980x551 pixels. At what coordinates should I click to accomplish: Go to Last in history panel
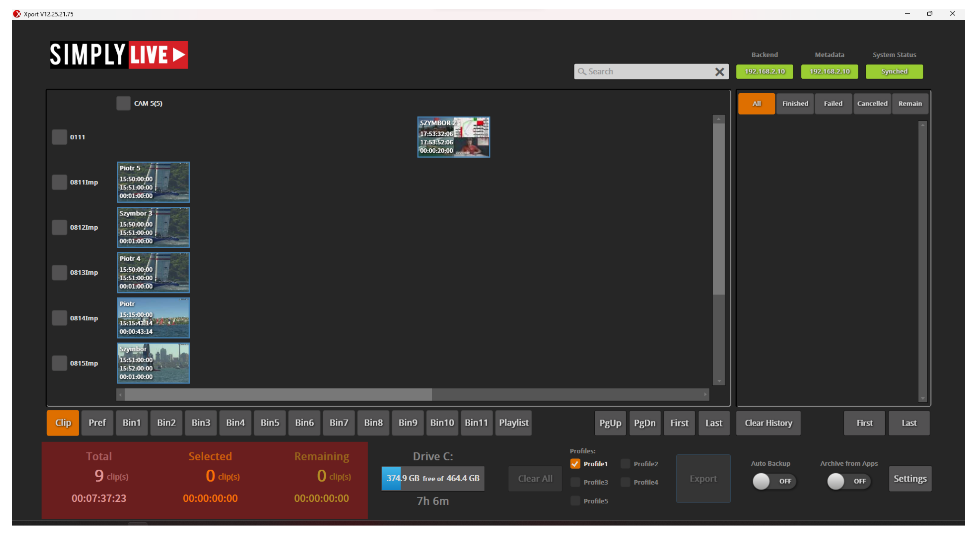pyautogui.click(x=909, y=423)
